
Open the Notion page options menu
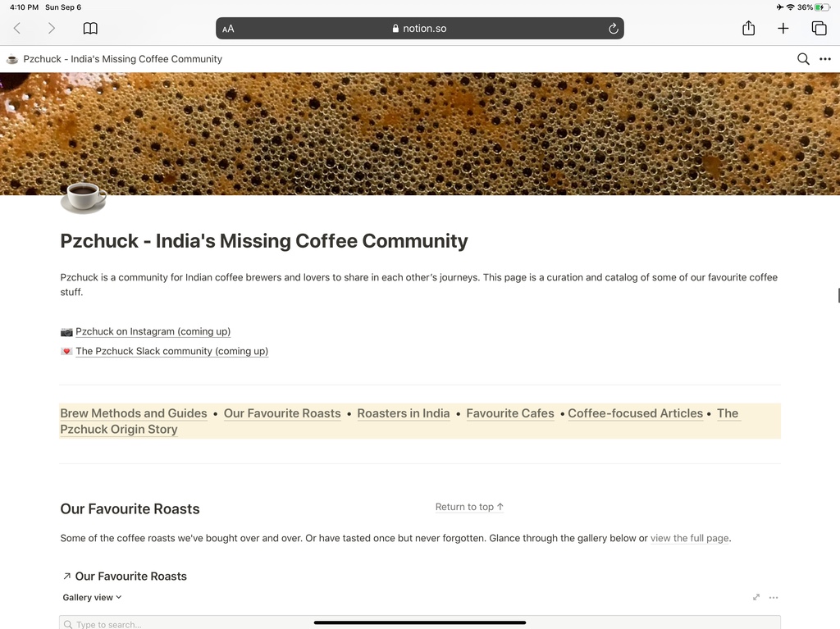coord(825,59)
